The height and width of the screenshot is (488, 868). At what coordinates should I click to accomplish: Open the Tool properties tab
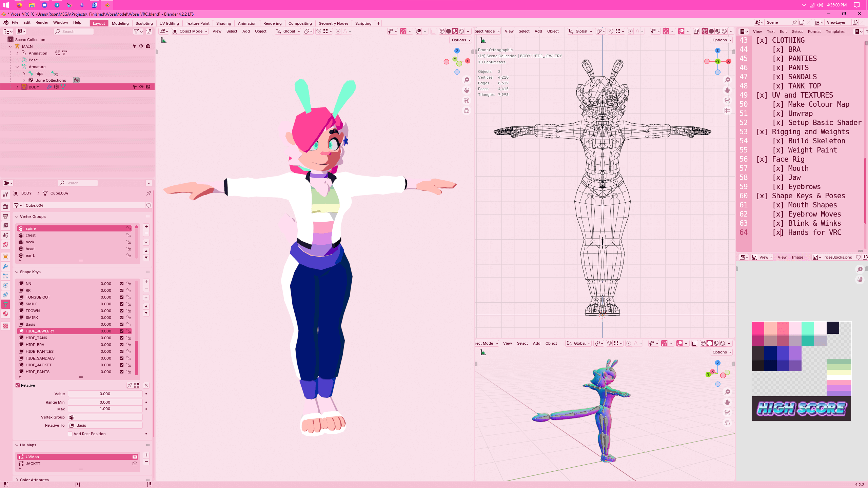[x=5, y=195]
